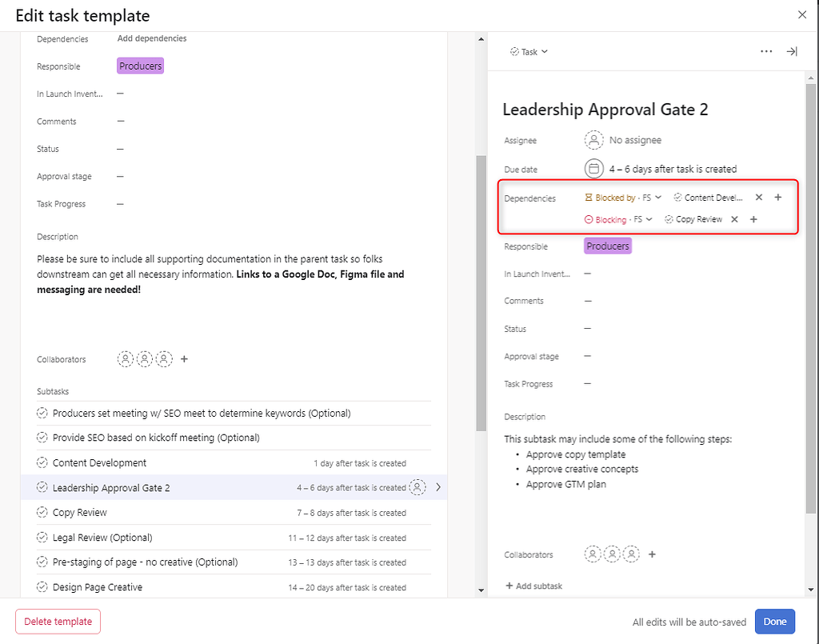Open the Task type dropdown
819x644 pixels.
[529, 51]
